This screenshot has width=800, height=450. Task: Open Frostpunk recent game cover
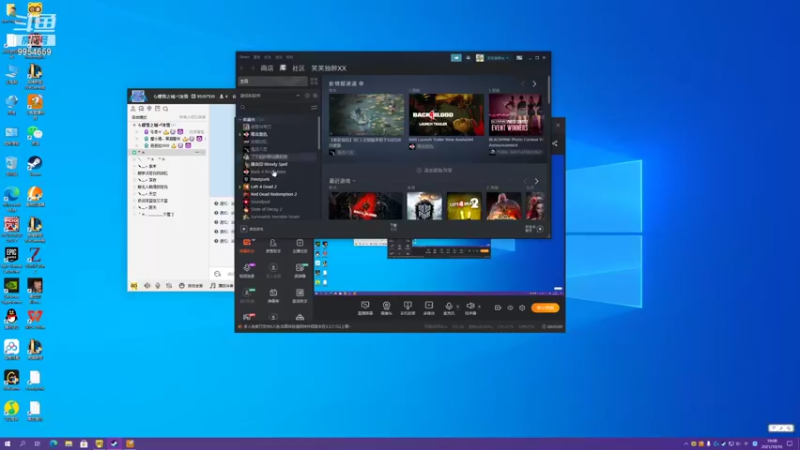click(424, 206)
